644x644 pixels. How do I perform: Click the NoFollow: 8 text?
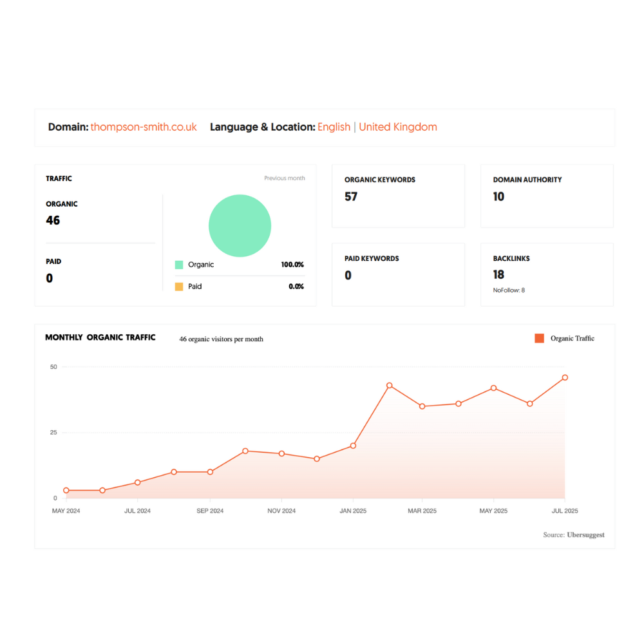(x=509, y=290)
